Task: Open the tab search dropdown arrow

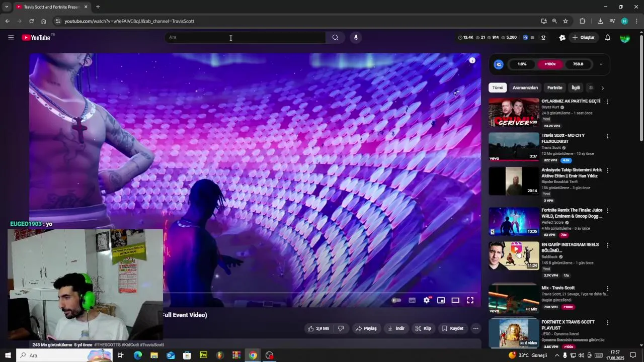Action: 7,7
